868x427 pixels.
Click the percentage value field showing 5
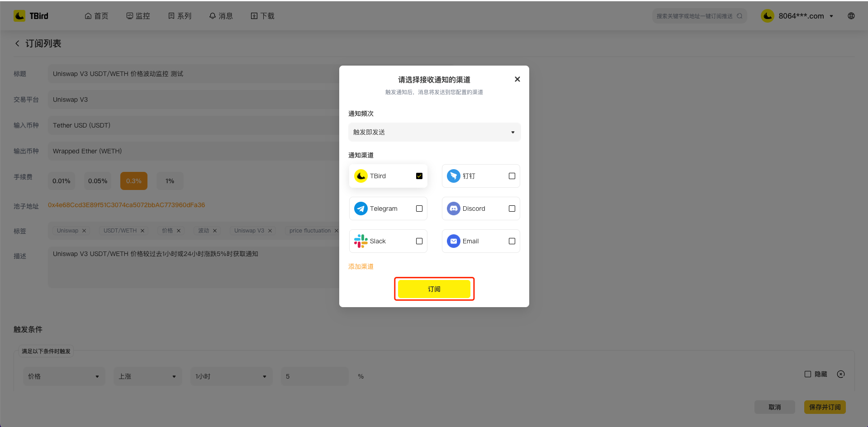314,376
